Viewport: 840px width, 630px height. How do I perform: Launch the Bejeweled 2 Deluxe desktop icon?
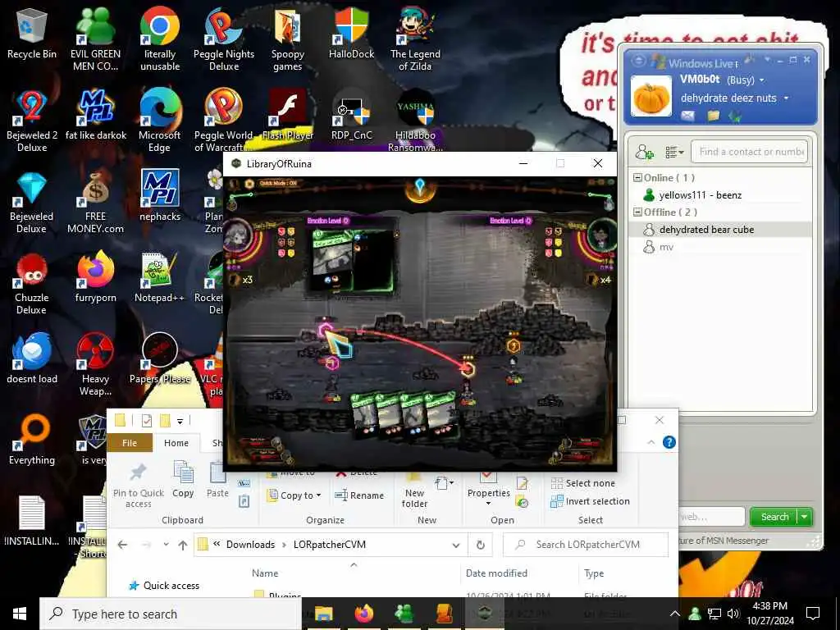(x=32, y=120)
